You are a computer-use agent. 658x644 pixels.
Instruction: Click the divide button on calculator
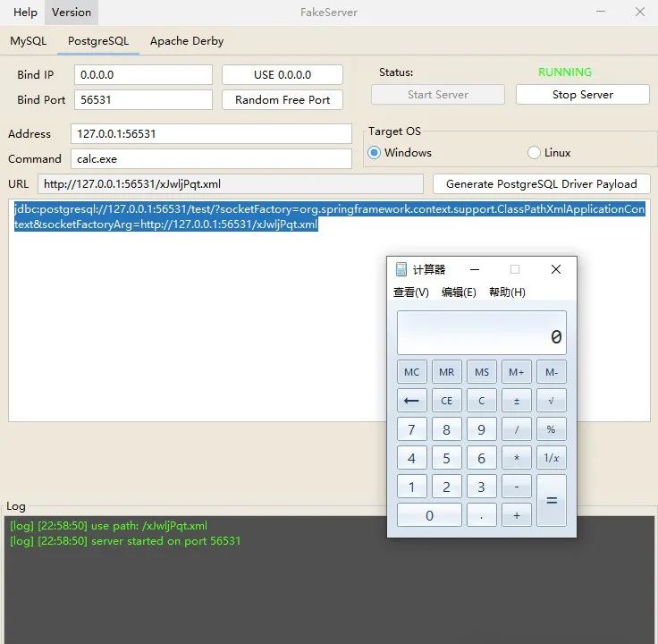point(517,429)
